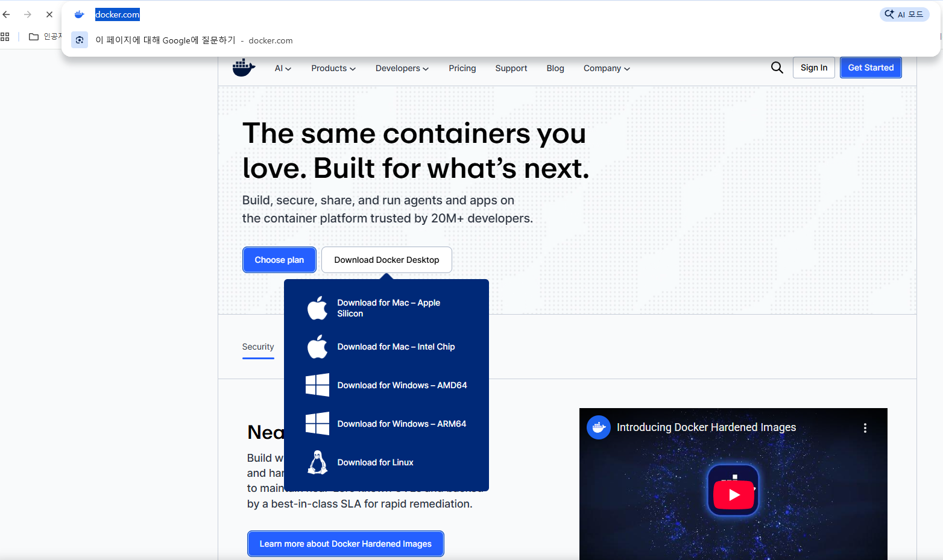Viewport: 943px width, 560px height.
Task: Open the video's three-dot options menu
Action: pyautogui.click(x=865, y=427)
